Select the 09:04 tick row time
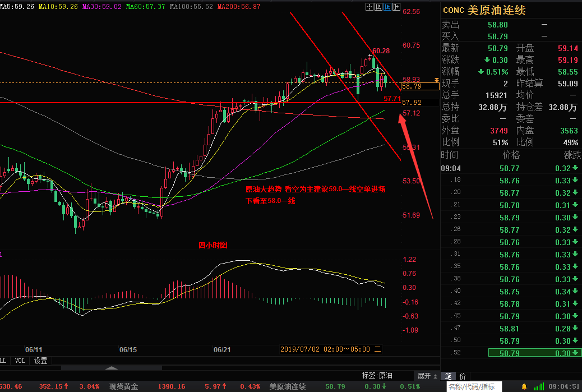The image size is (582, 392). 451,169
